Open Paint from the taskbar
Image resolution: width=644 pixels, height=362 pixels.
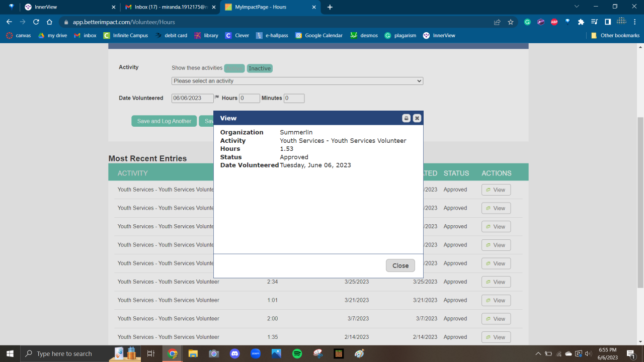tap(359, 353)
